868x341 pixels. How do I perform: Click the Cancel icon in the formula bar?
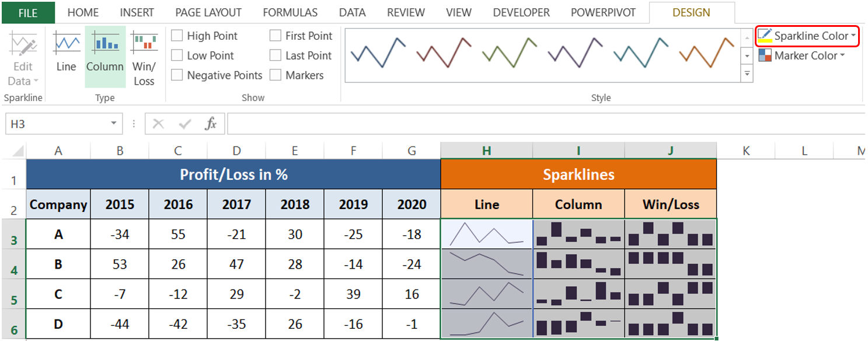pos(159,123)
